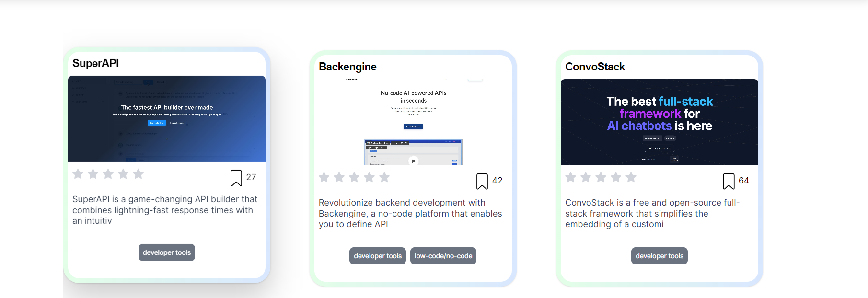This screenshot has height=298, width=868.
Task: Click the SuperAPI description text
Action: [x=165, y=210]
